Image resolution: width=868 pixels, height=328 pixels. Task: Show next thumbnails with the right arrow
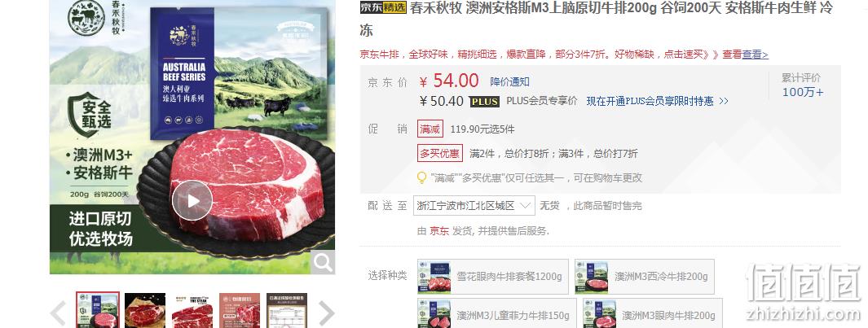tap(326, 313)
